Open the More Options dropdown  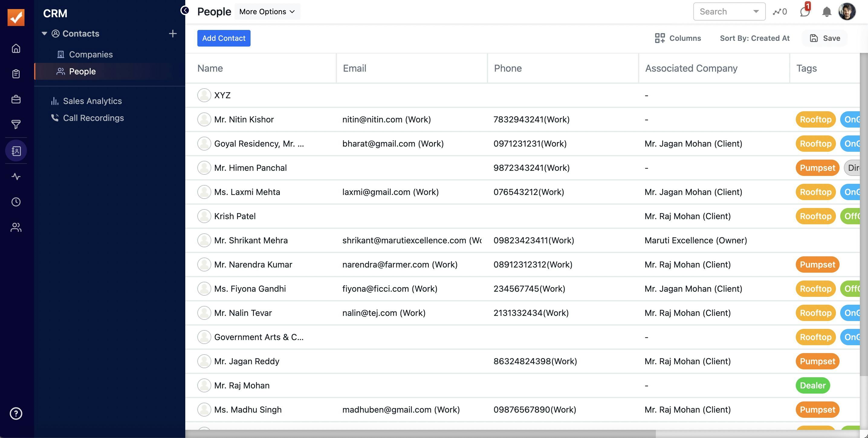267,12
